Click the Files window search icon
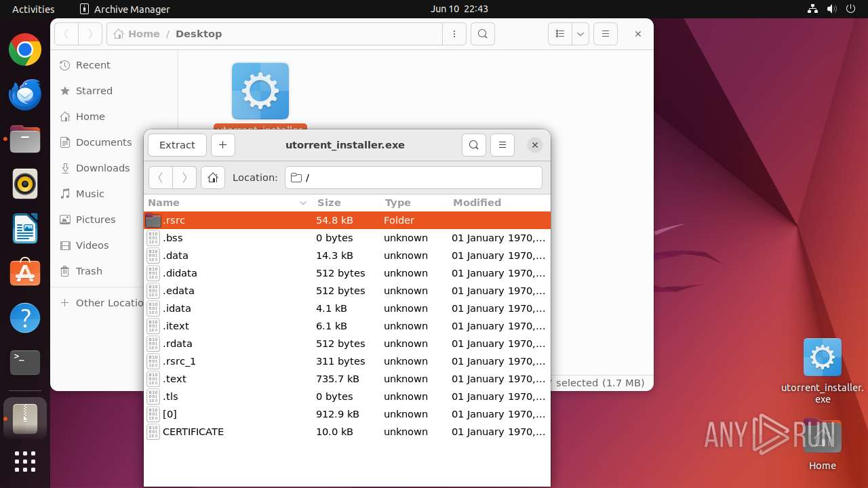The height and width of the screenshot is (488, 868). (x=483, y=34)
